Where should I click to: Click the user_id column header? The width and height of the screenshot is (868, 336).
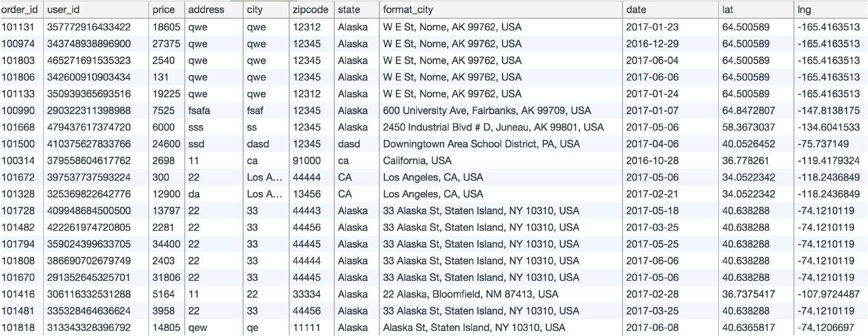coord(96,10)
